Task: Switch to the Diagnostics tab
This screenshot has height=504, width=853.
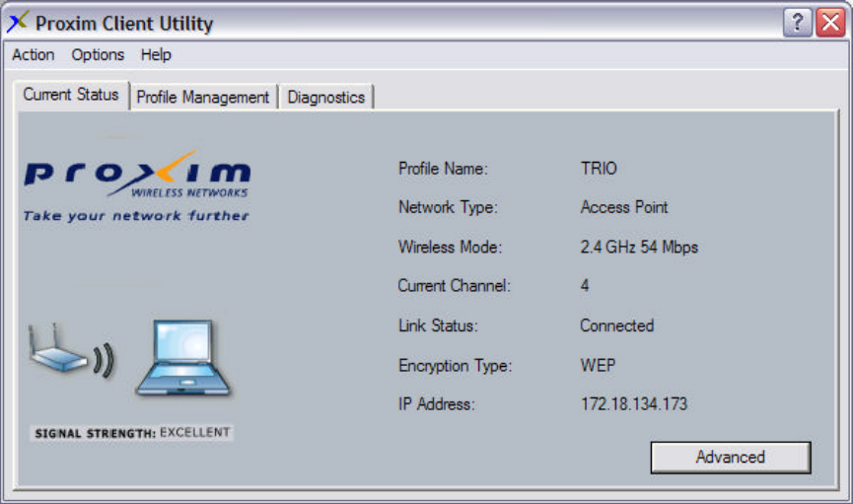Action: (x=325, y=98)
